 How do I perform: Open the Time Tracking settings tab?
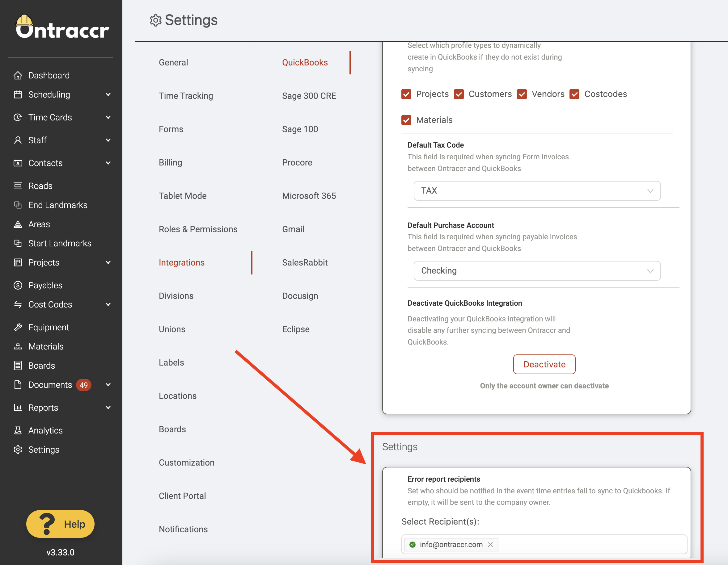(x=186, y=96)
